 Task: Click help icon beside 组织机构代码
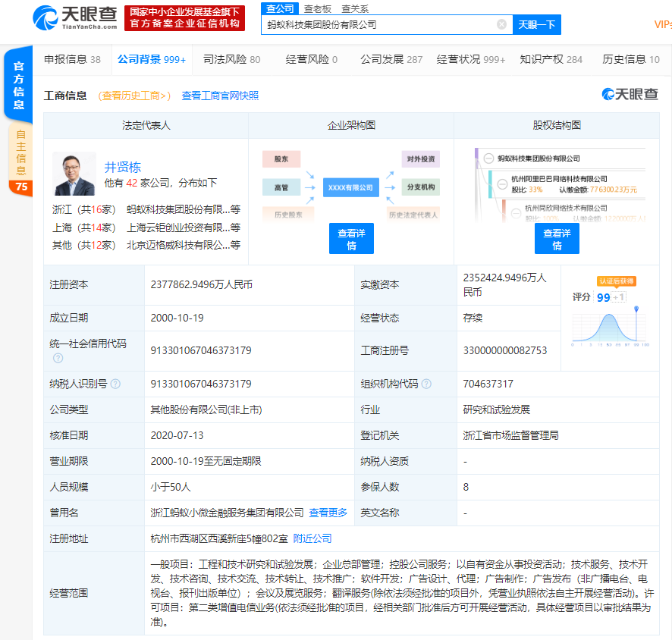click(426, 384)
